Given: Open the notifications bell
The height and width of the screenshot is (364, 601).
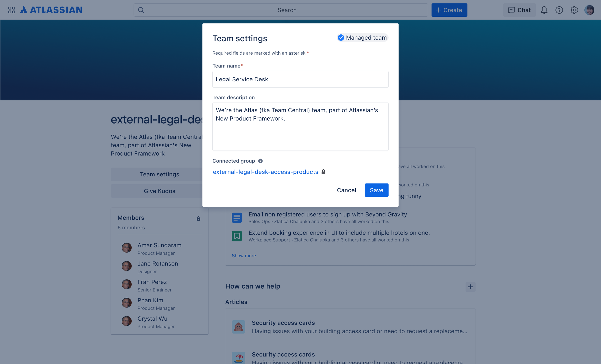Looking at the screenshot, I should [544, 10].
